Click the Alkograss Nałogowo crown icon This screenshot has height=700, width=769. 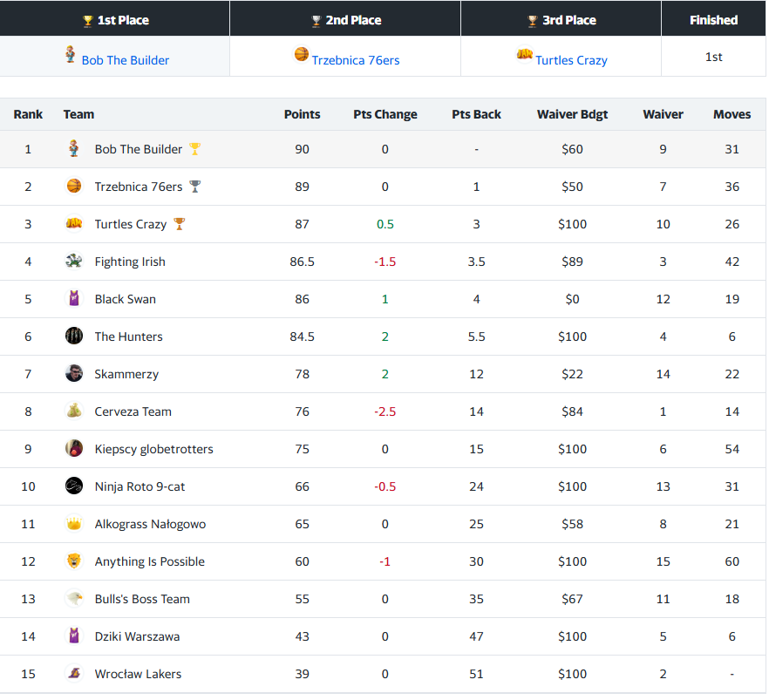pos(73,524)
